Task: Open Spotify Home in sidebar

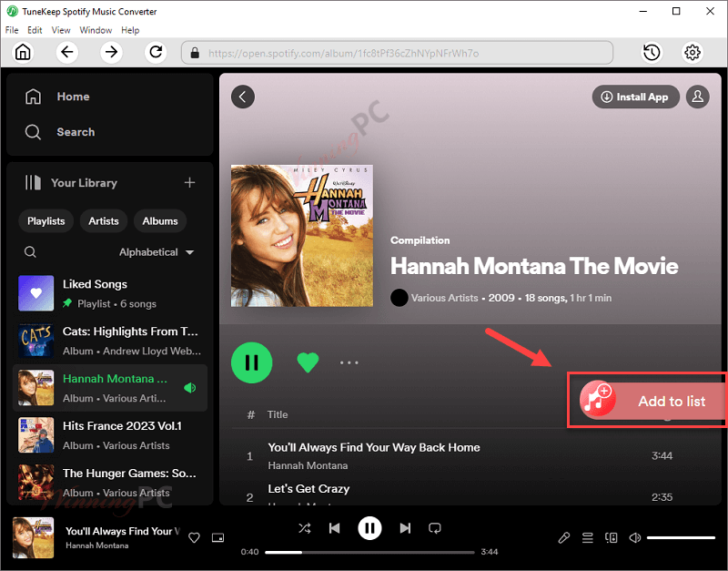Action: coord(57,97)
